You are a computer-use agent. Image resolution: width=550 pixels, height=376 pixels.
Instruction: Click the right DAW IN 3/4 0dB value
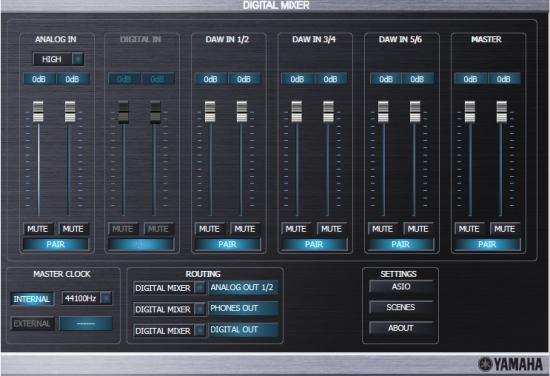click(x=331, y=79)
